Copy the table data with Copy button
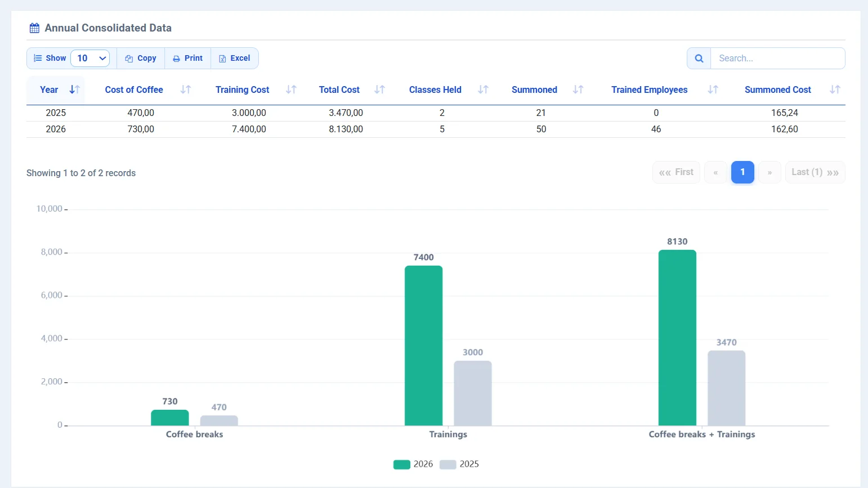The width and height of the screenshot is (868, 488). [x=141, y=58]
